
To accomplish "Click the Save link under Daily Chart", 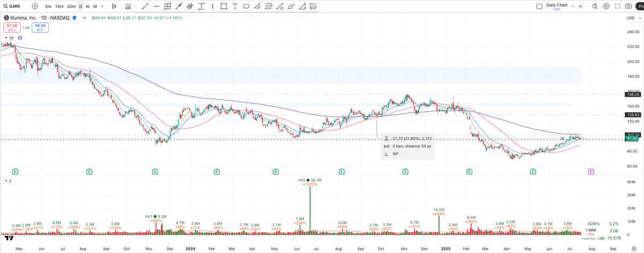I will (557, 9).
